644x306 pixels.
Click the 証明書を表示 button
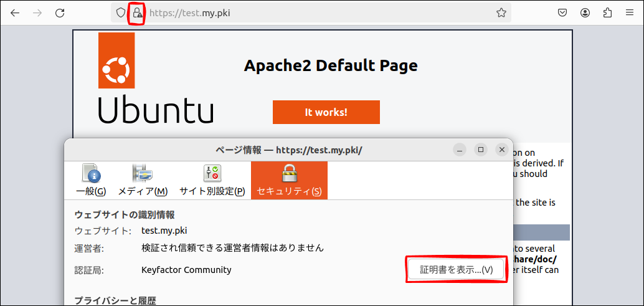(456, 270)
